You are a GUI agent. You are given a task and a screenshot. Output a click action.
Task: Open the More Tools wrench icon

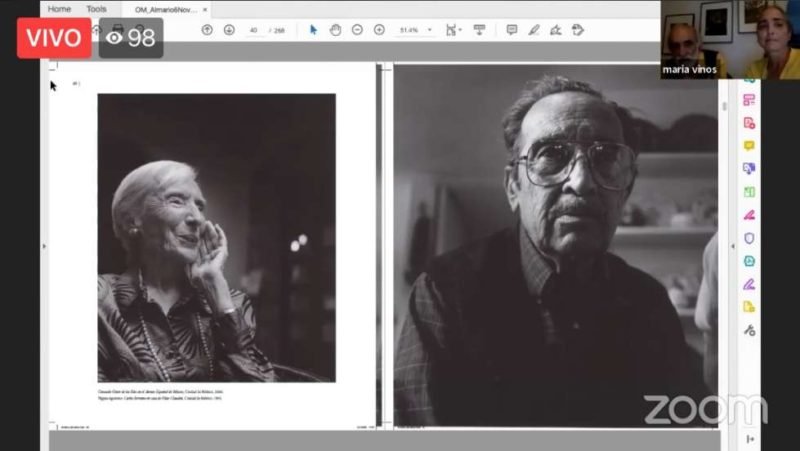(x=749, y=330)
